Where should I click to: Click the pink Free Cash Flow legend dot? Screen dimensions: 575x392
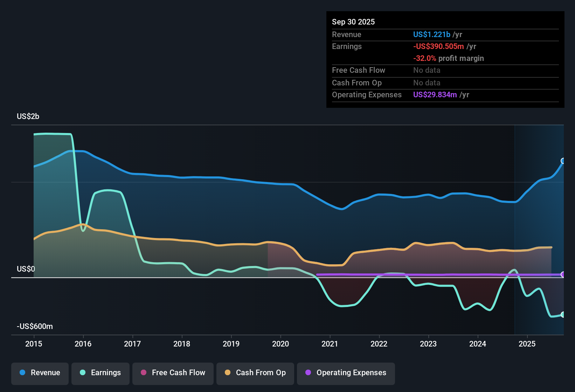143,373
